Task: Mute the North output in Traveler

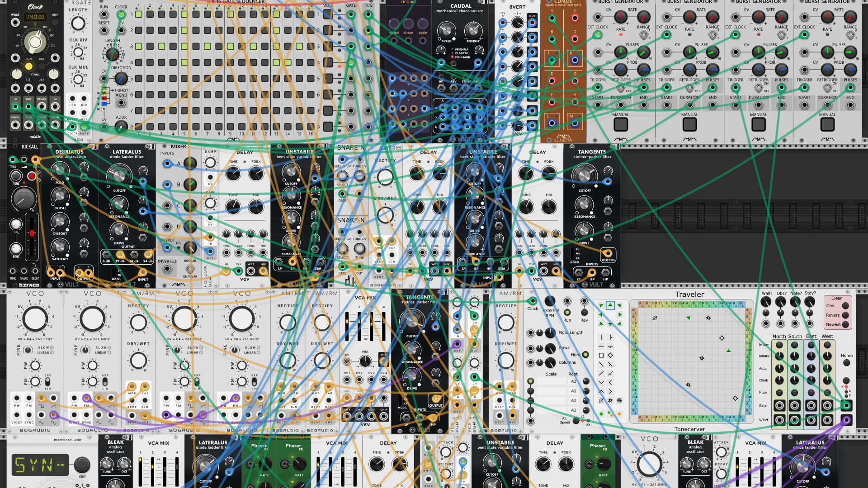Action: (779, 392)
